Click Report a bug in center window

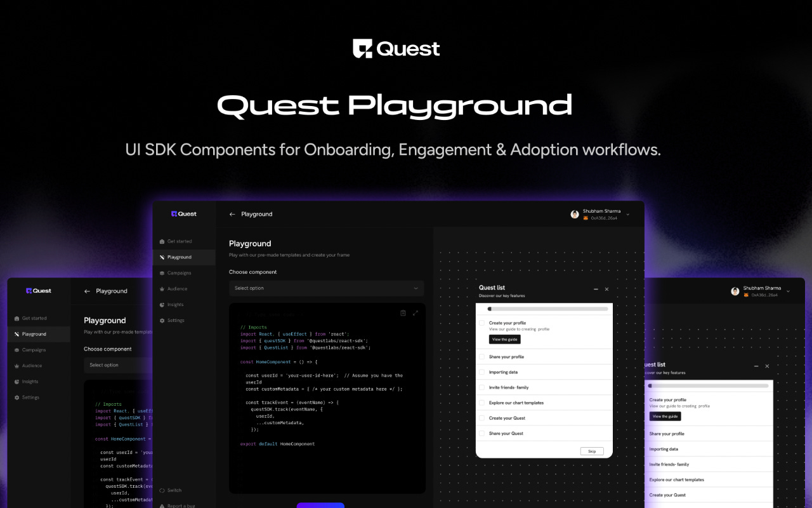[181, 506]
